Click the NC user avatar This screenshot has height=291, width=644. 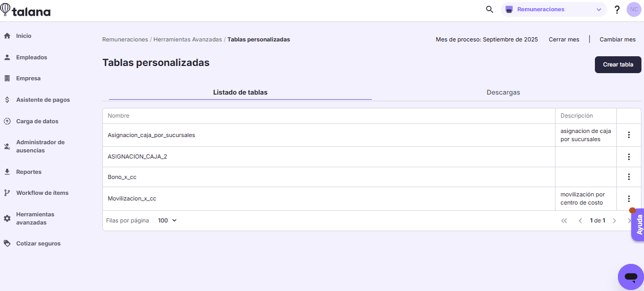click(634, 10)
